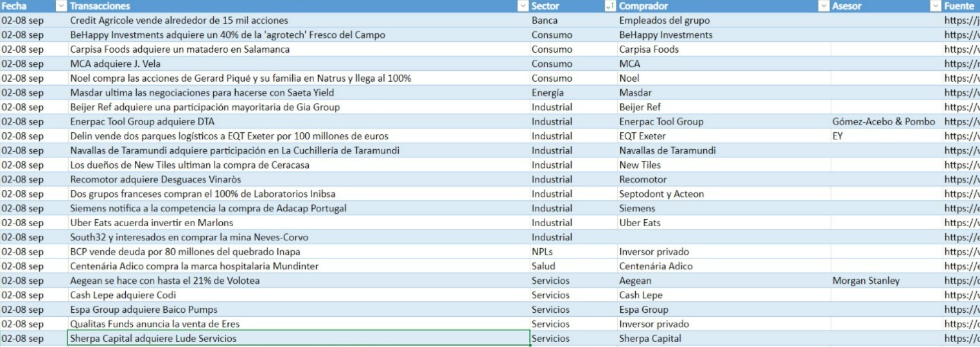
Task: Open the Fecha column filter dropdown
Action: point(61,6)
